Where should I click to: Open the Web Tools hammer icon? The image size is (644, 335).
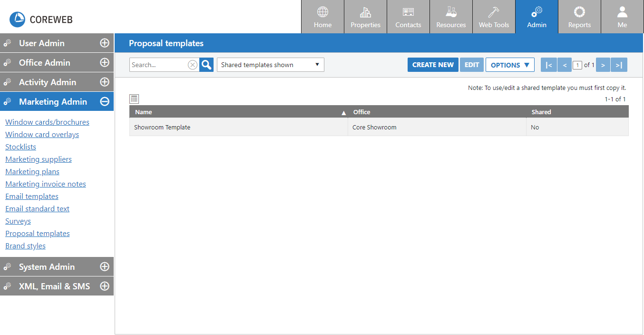494,17
